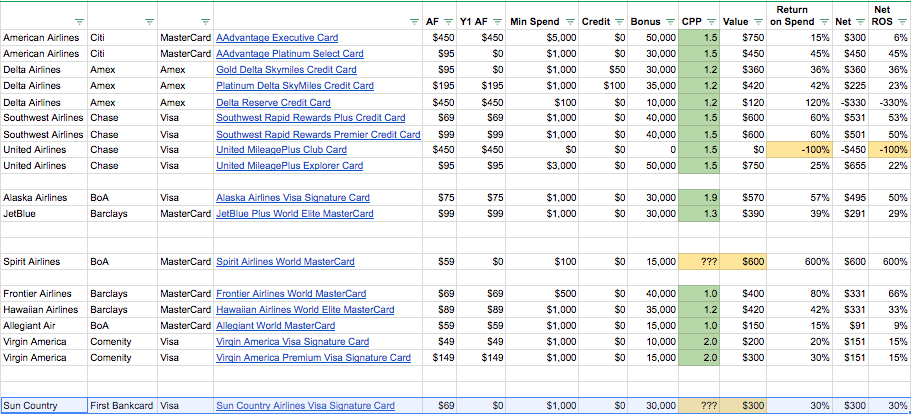911x414 pixels.
Task: Open AAdvantage Platinum Select Card link
Action: pos(290,53)
